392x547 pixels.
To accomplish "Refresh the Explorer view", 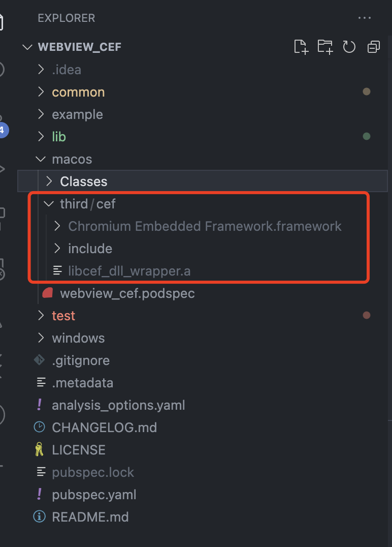I will 349,46.
